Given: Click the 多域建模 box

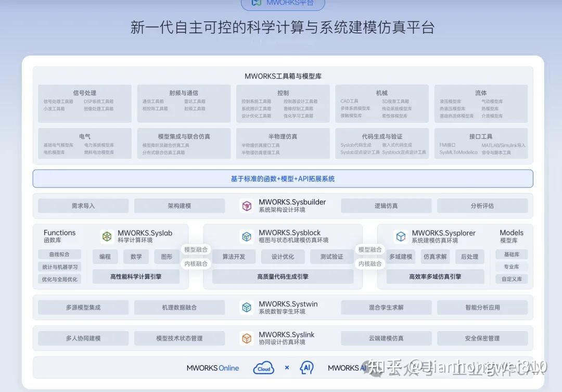Looking at the screenshot, I should tap(401, 257).
